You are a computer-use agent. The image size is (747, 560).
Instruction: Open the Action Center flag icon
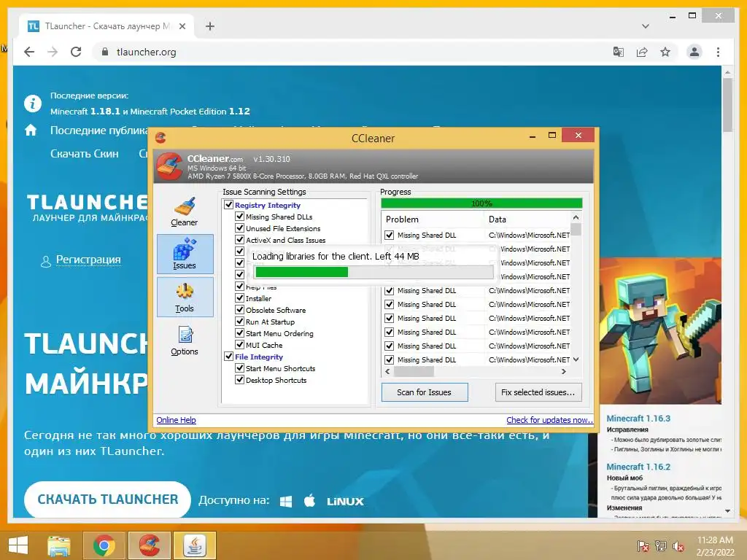point(643,546)
